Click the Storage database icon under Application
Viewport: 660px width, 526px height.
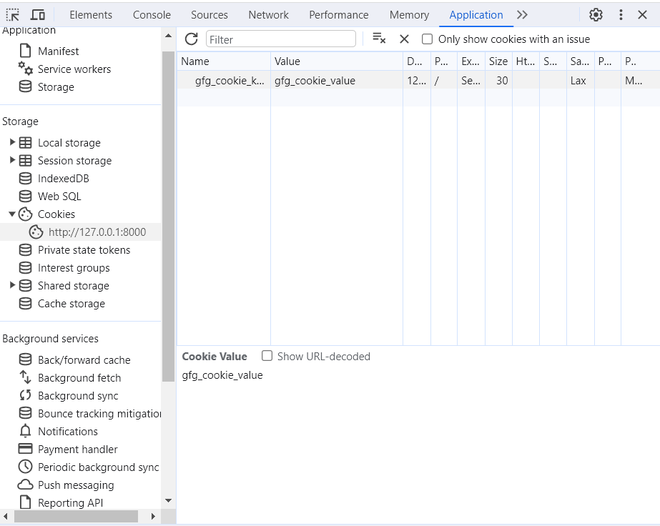click(x=25, y=87)
